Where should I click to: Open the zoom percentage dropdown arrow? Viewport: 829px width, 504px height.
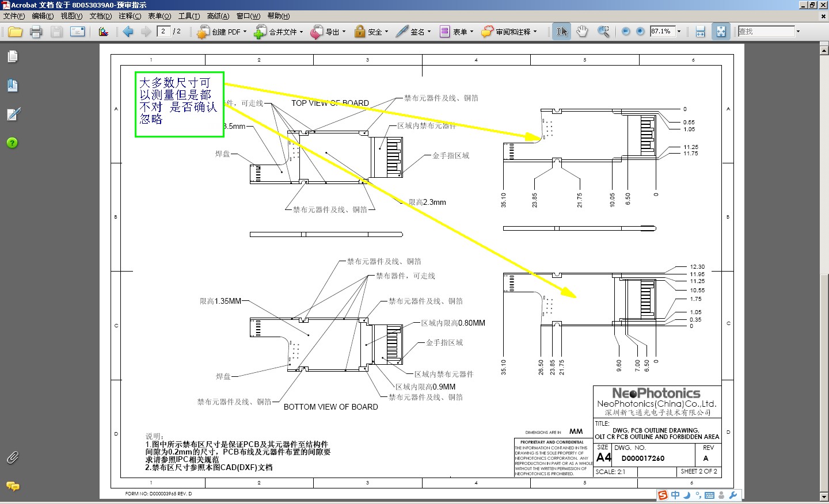pos(679,32)
